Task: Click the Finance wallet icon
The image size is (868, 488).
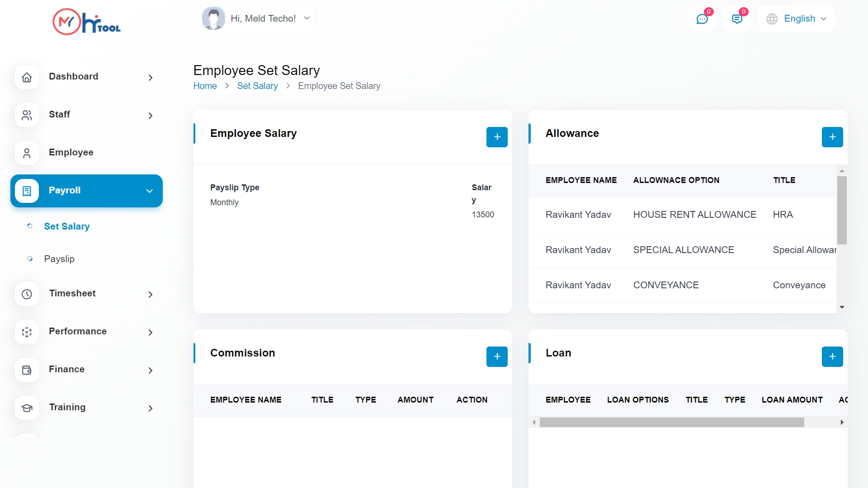Action: tap(27, 370)
